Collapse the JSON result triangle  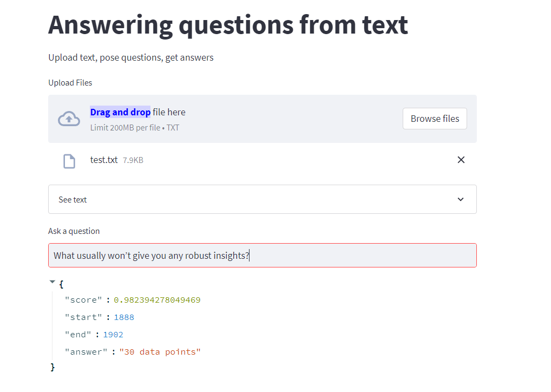click(52, 282)
